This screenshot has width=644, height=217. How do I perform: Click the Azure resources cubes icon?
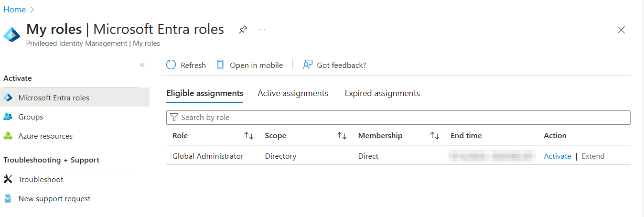pos(8,136)
